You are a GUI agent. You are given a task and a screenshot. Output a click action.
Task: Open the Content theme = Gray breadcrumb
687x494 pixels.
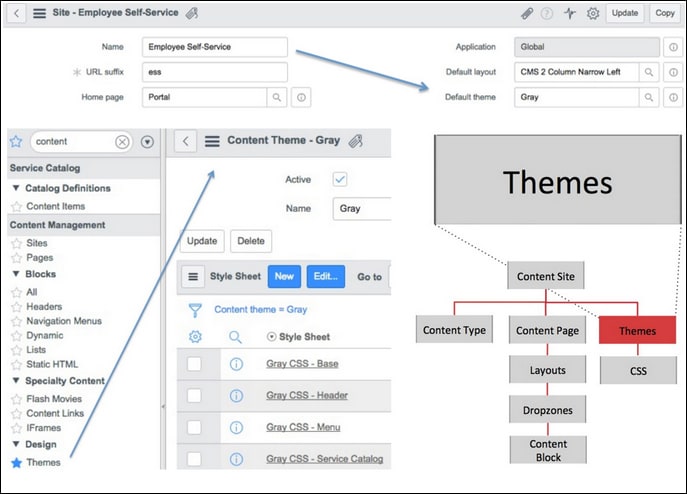(x=261, y=309)
